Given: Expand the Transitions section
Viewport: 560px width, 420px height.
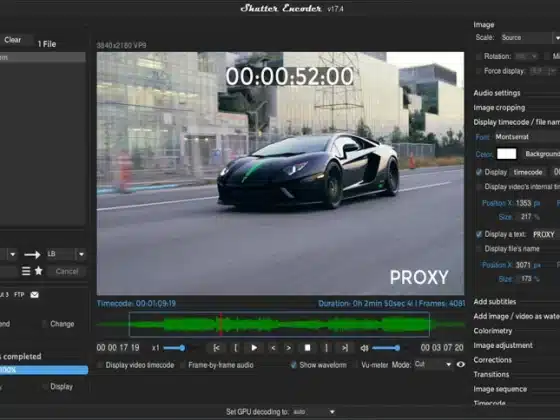Looking at the screenshot, I should 491,375.
